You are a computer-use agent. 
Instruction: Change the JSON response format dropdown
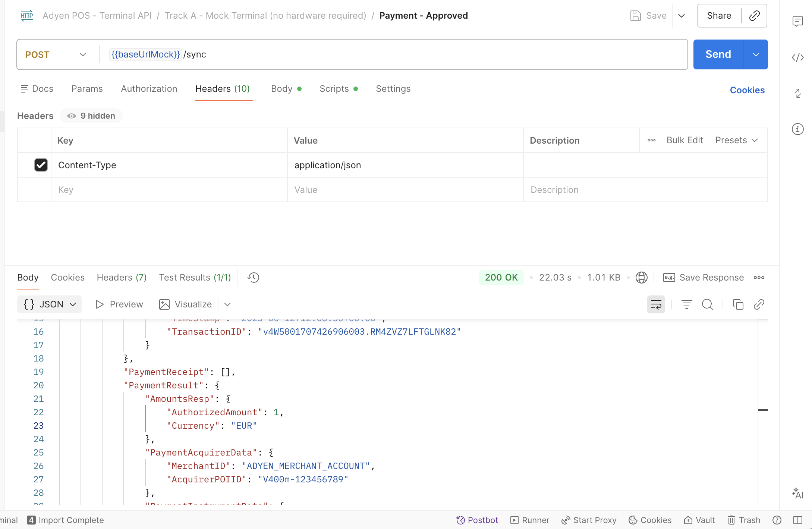click(x=50, y=304)
